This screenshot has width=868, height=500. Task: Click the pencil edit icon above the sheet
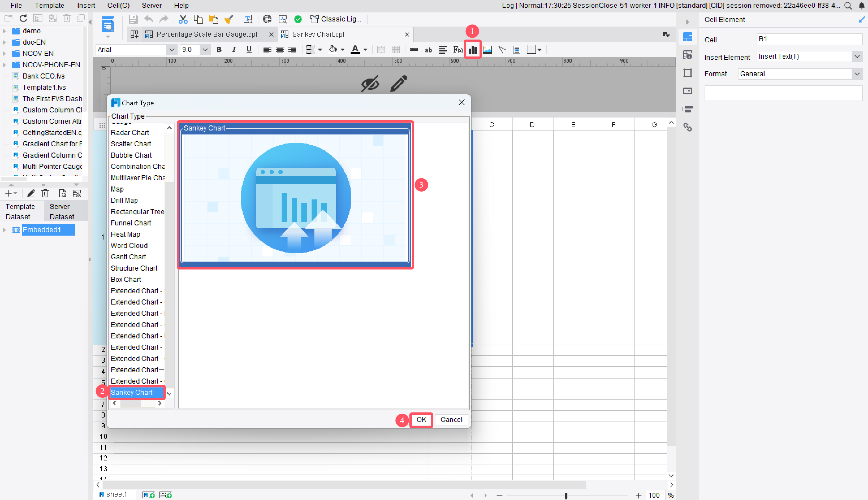pos(399,83)
